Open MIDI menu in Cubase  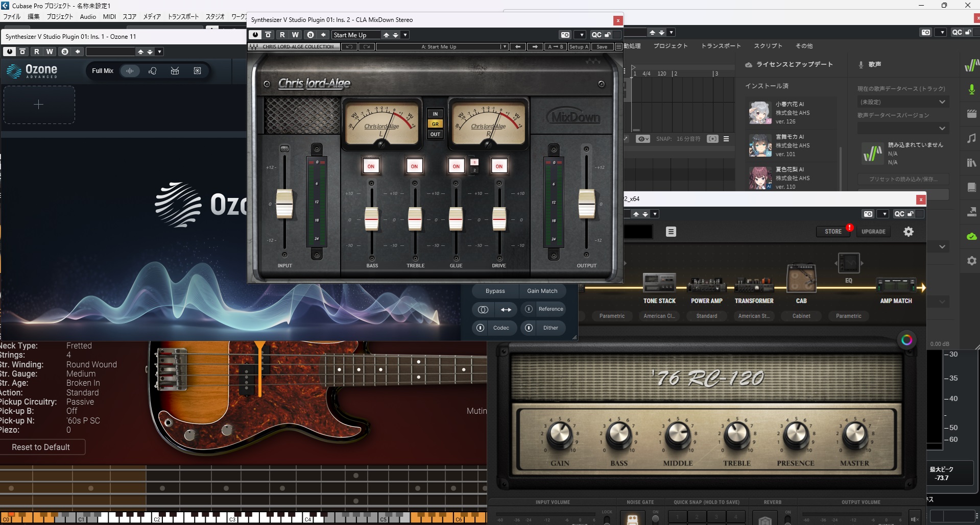click(x=109, y=16)
